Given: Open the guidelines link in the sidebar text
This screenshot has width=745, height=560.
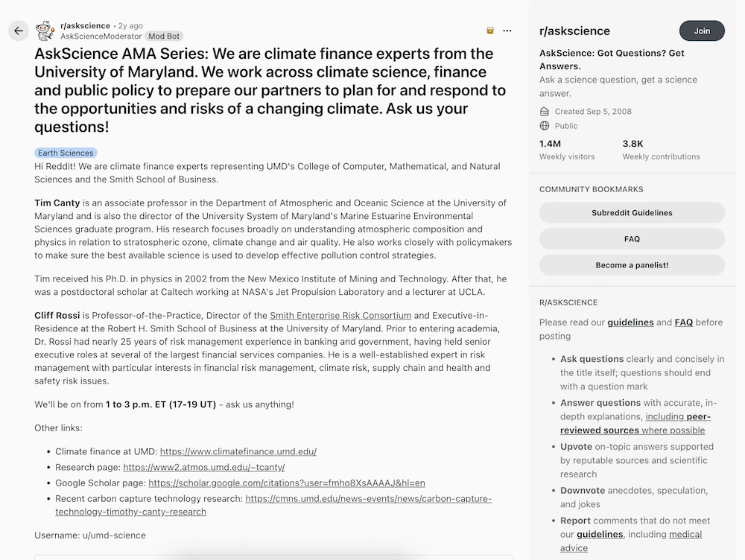Looking at the screenshot, I should 631,322.
